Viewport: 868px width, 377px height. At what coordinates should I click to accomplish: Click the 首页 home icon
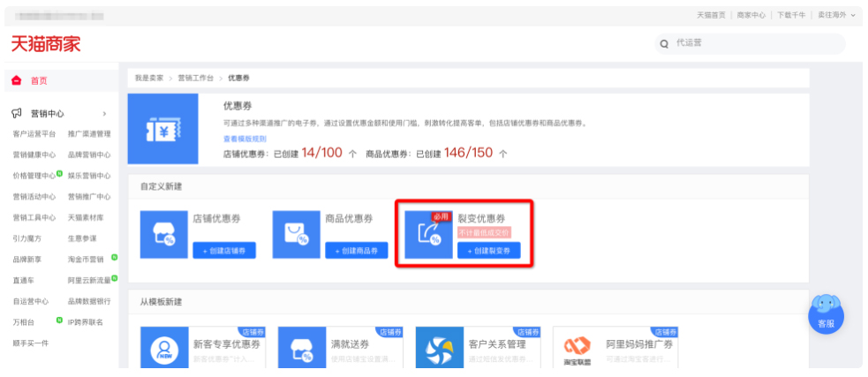pos(17,81)
